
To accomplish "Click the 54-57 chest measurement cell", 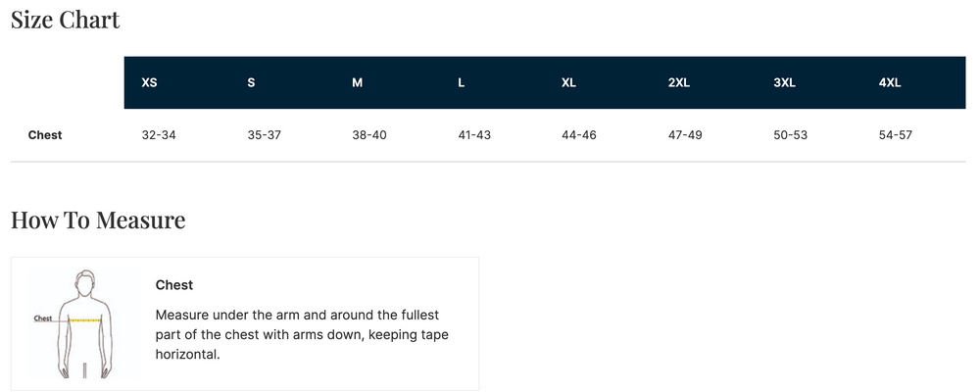I will [x=896, y=135].
